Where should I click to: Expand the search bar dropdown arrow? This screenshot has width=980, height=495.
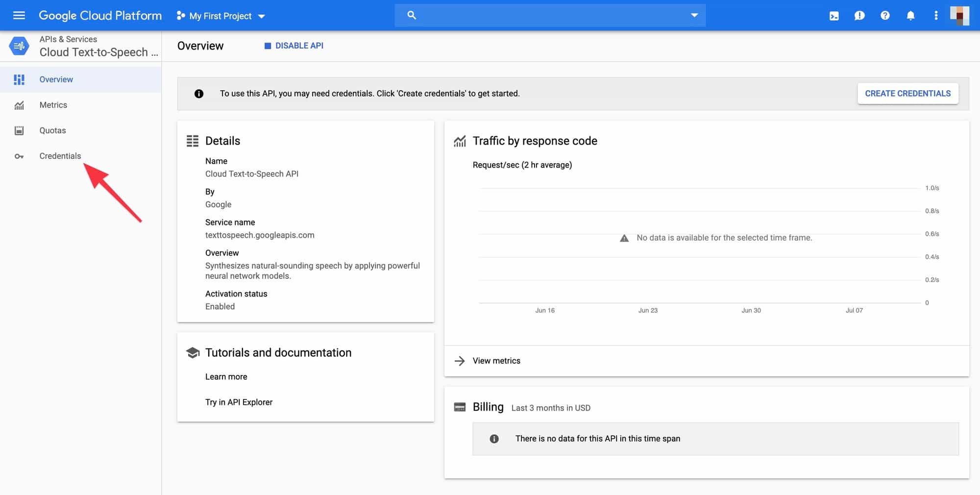point(694,15)
